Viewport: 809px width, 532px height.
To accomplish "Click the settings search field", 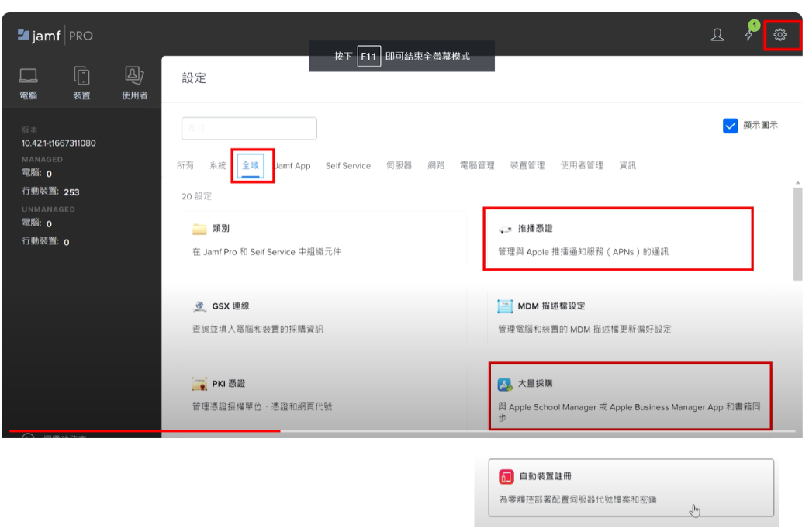I will (249, 128).
